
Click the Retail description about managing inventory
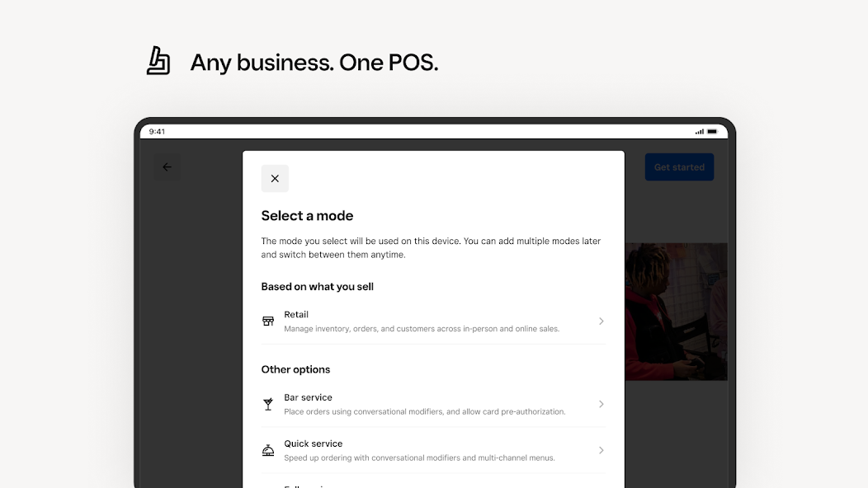point(422,329)
